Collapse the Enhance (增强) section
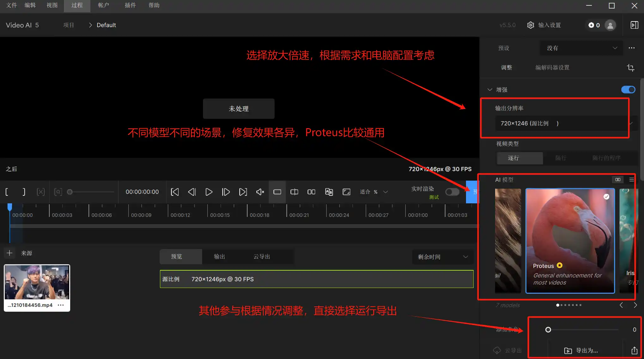This screenshot has height=359, width=644. coord(490,90)
